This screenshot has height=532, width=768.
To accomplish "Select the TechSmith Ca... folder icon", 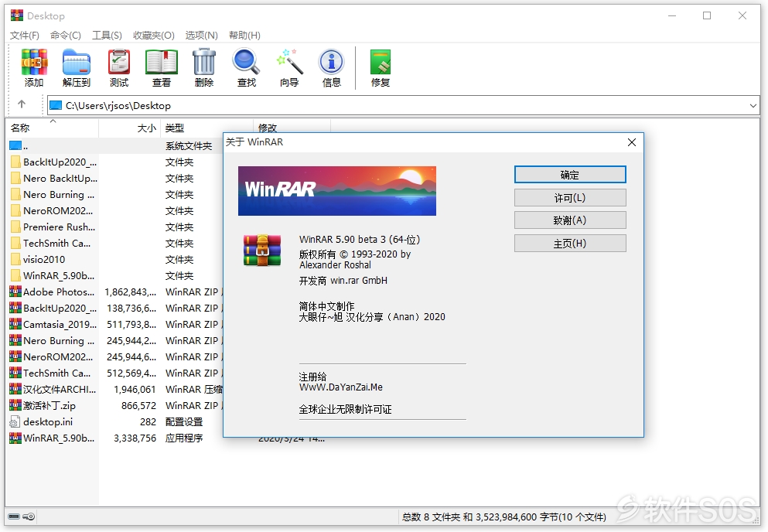I will pos(15,244).
